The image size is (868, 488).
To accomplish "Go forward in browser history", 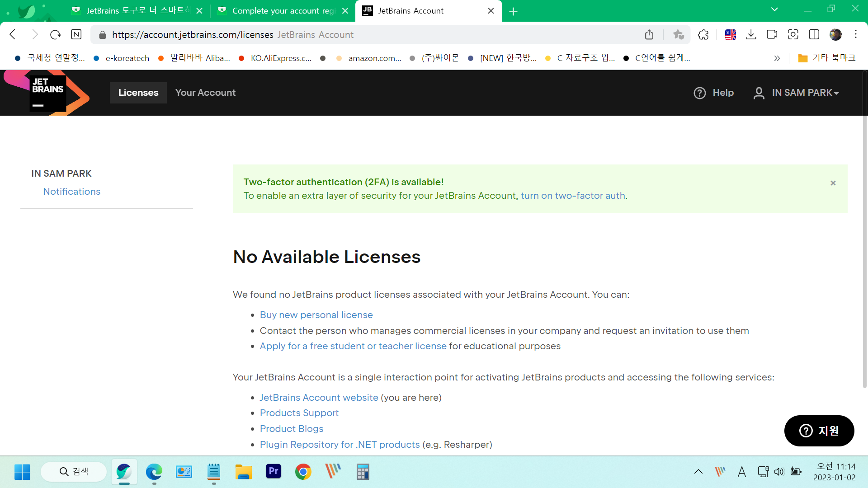I will click(34, 34).
